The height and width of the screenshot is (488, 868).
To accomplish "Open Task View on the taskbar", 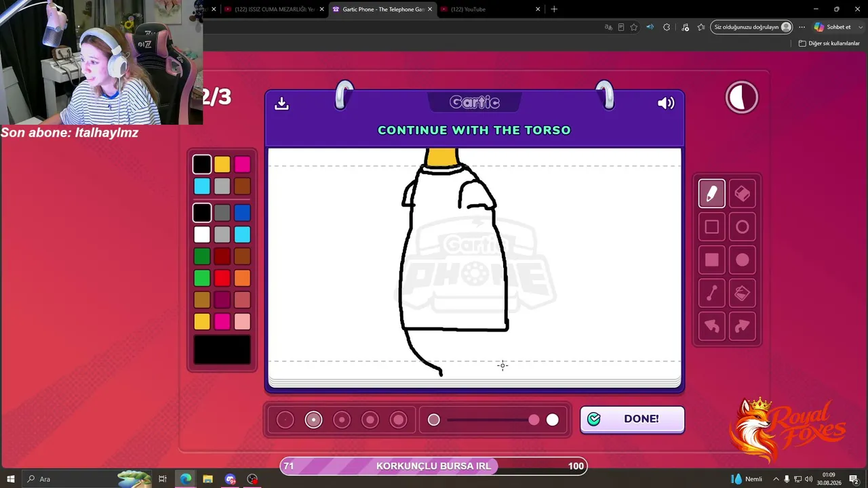I will [x=163, y=479].
